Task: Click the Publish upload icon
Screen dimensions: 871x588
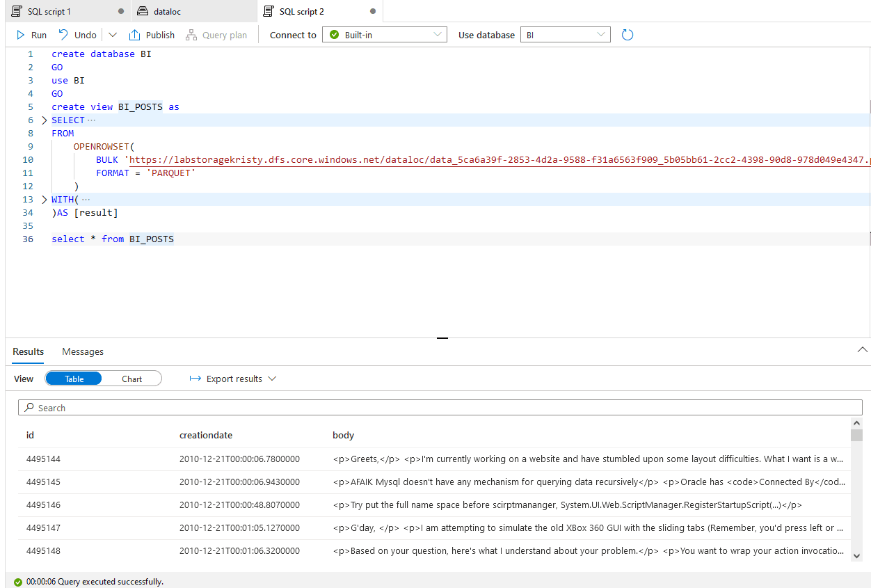Action: click(x=135, y=35)
